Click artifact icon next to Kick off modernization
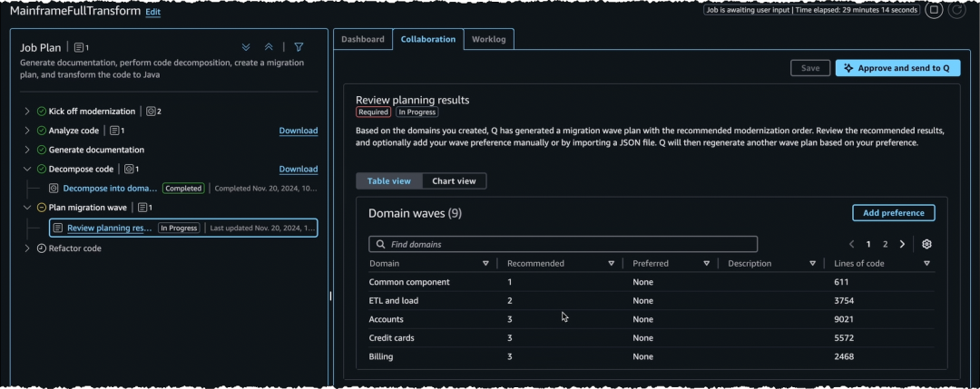The width and height of the screenshot is (980, 389). coord(151,112)
